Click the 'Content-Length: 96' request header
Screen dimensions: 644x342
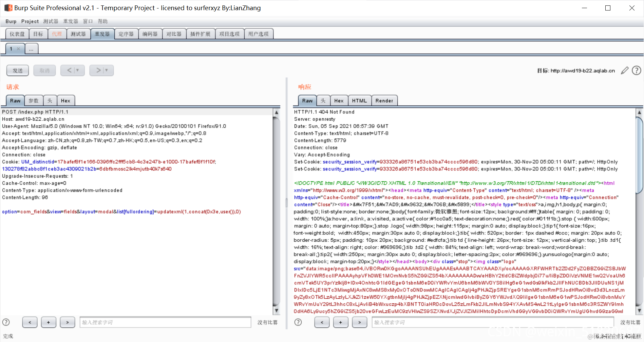(25, 197)
